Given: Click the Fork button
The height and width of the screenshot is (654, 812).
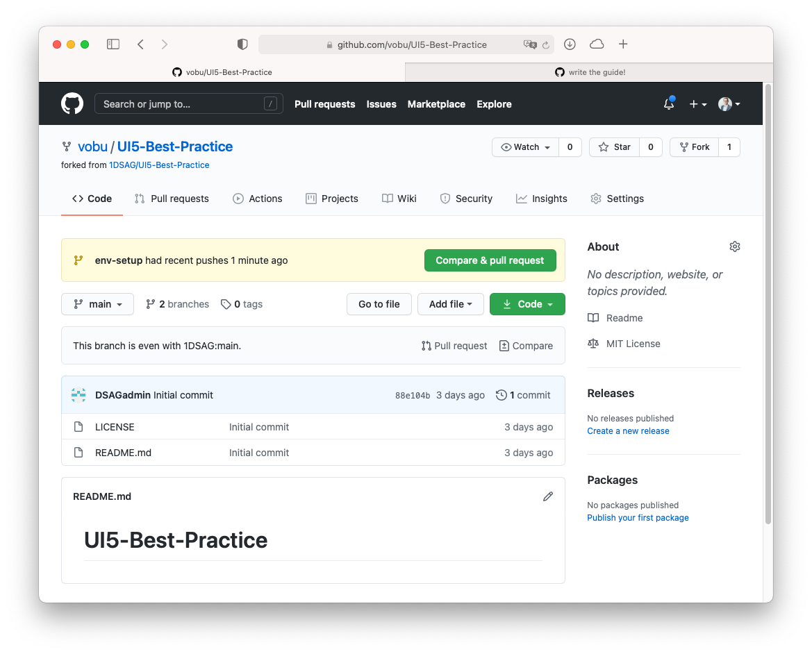Looking at the screenshot, I should [x=695, y=147].
